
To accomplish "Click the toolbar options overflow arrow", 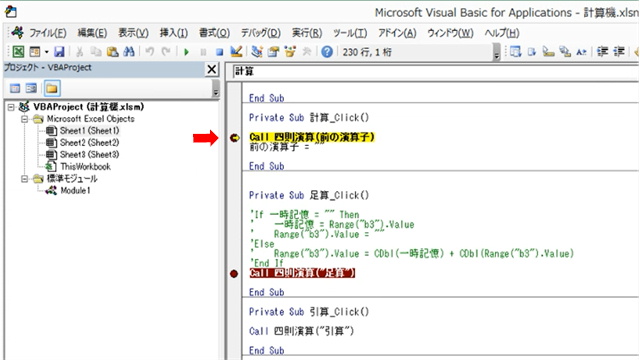I will click(497, 53).
